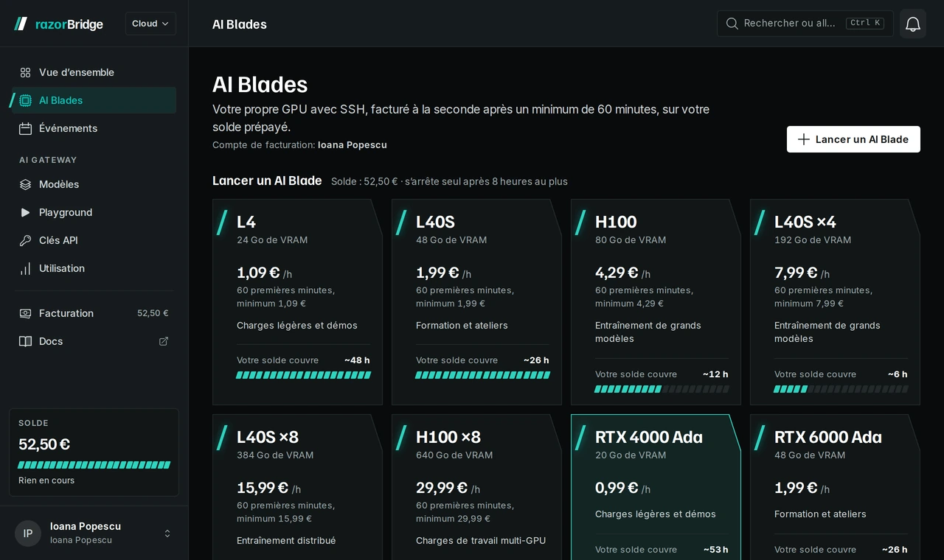Click the Utilisation bar chart icon
Viewport: 944px width, 560px height.
(x=25, y=268)
